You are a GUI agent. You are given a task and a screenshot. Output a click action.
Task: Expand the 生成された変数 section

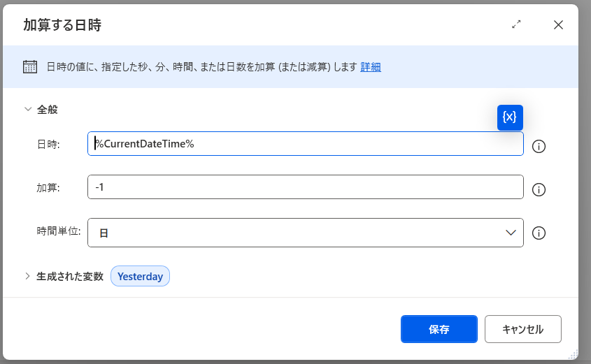click(28, 276)
